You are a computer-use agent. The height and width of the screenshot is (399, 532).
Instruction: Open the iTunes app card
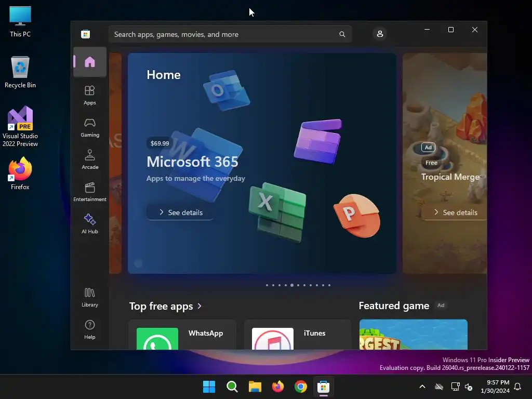[298, 335]
